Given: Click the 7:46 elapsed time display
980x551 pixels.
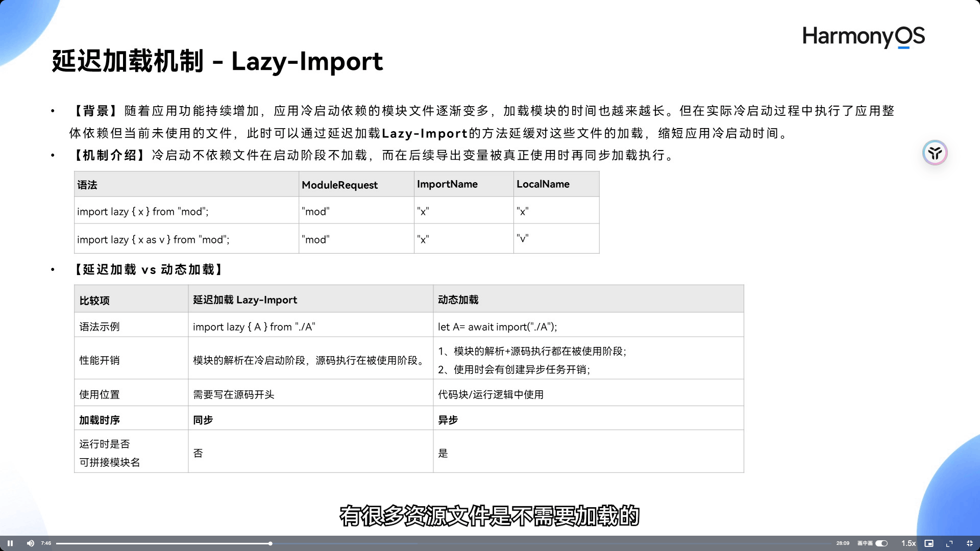Looking at the screenshot, I should 46,543.
